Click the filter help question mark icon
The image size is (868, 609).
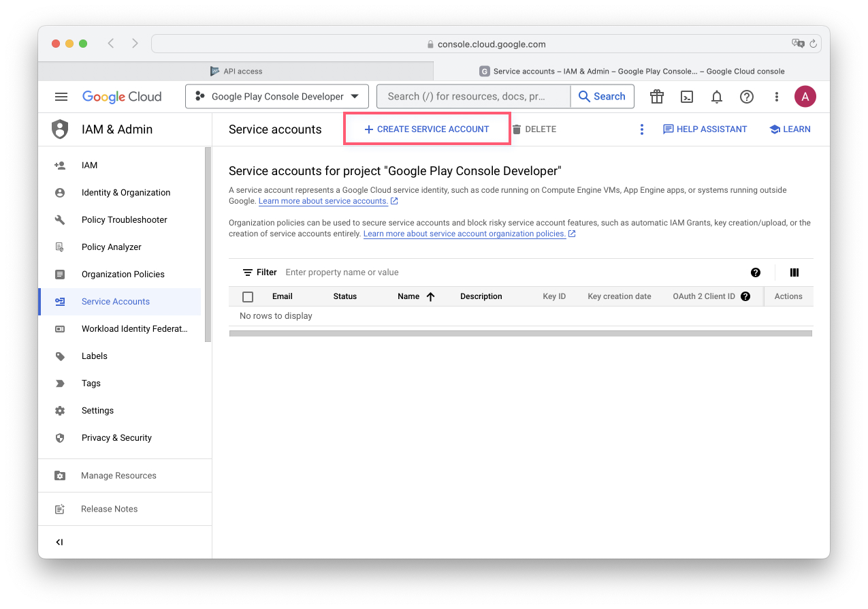click(x=756, y=272)
